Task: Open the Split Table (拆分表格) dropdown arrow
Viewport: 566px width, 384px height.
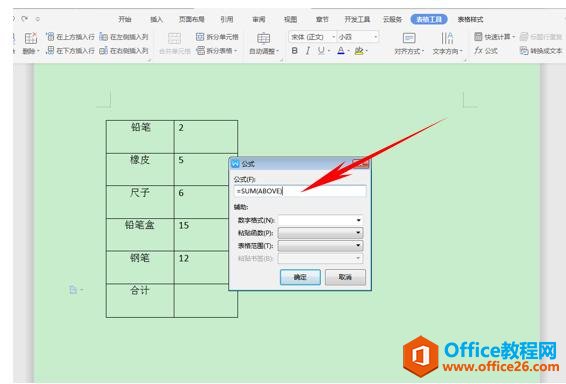Action: click(x=236, y=51)
